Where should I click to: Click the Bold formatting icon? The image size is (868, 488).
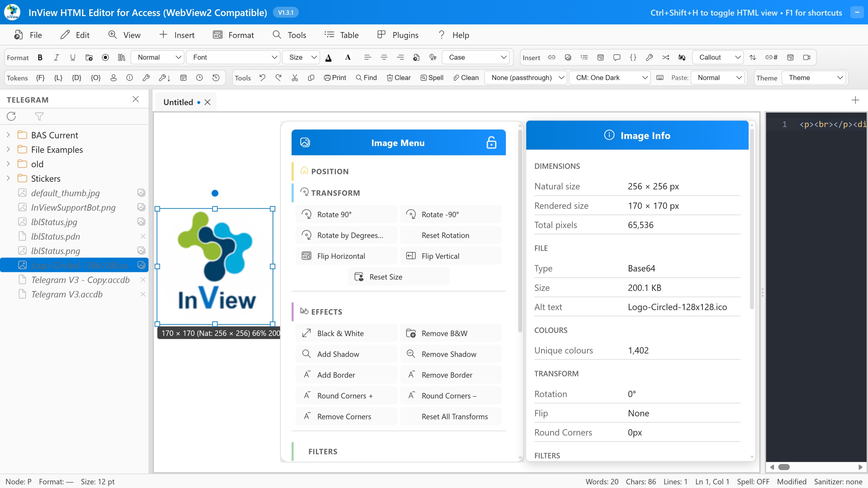point(40,57)
